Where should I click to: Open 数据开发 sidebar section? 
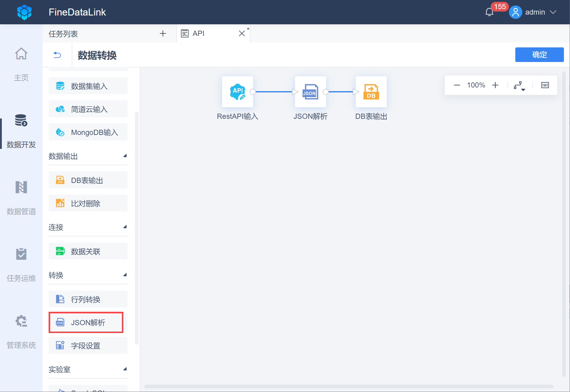(x=21, y=131)
